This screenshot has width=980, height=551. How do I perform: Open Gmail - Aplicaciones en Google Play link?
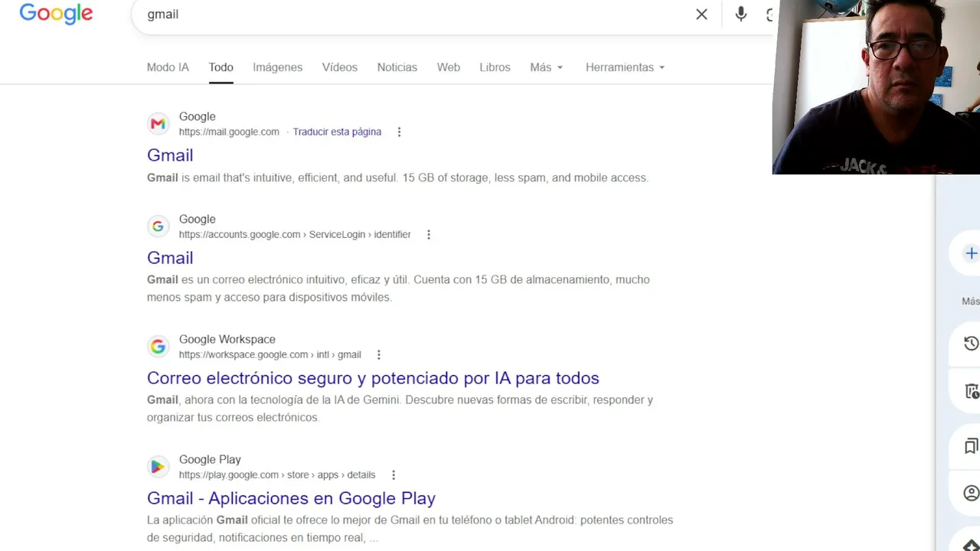tap(291, 498)
